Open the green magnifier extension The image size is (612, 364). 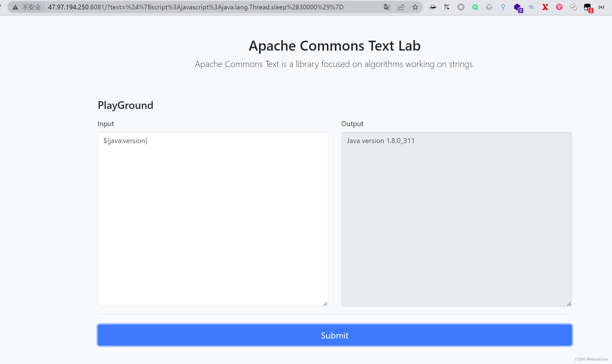[x=475, y=7]
